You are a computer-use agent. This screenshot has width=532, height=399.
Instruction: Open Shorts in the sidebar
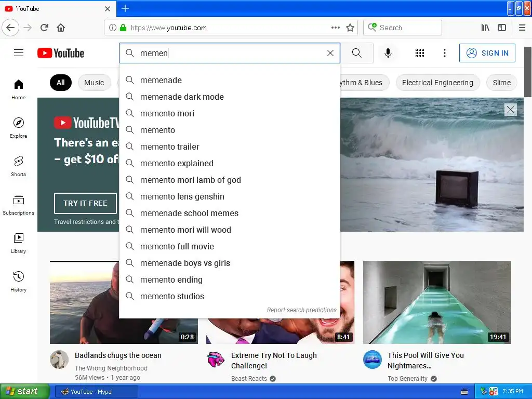tap(19, 166)
